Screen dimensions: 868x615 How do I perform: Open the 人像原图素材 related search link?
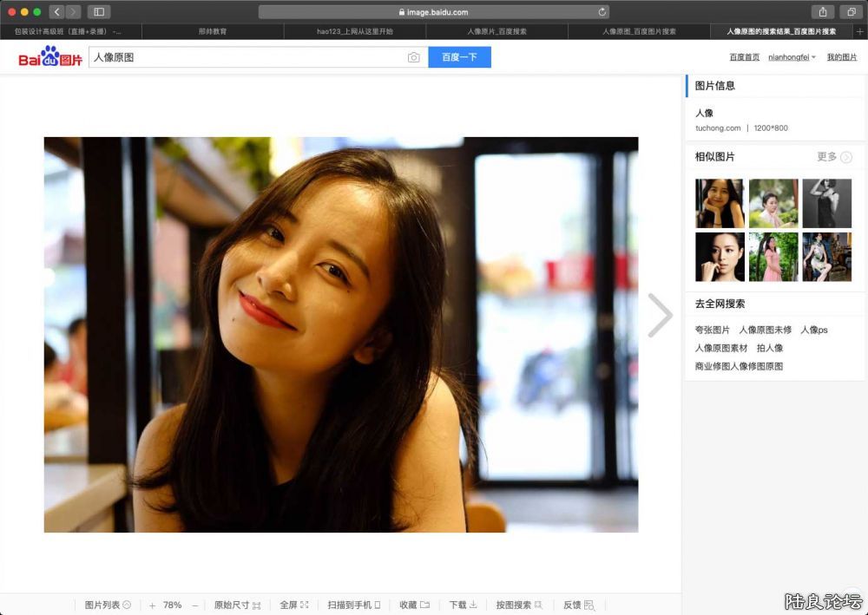(x=720, y=348)
